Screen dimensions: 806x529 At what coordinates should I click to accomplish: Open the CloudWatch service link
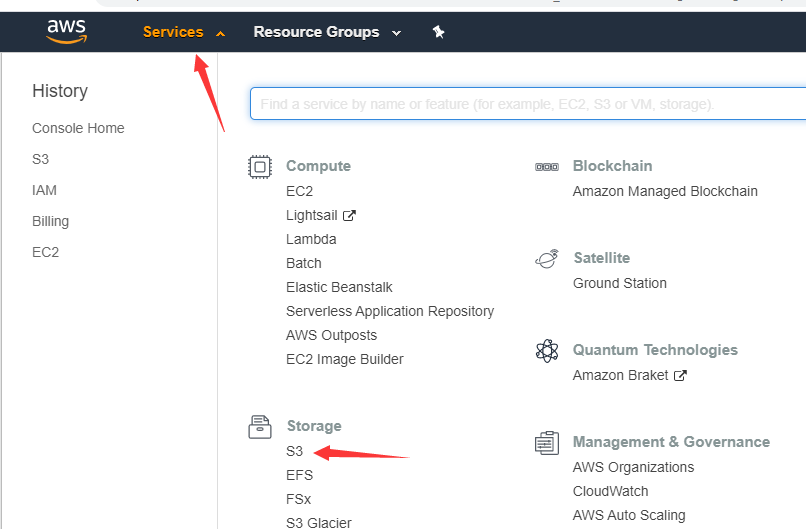tap(610, 491)
